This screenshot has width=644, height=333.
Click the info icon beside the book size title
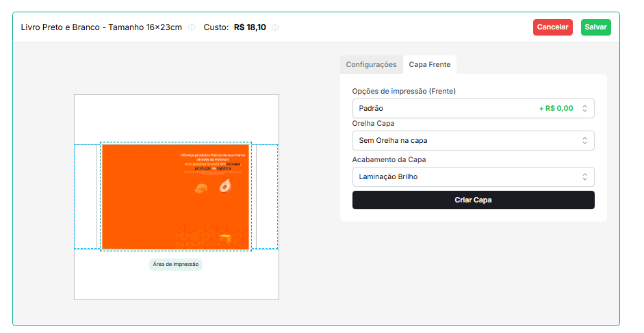(x=192, y=28)
